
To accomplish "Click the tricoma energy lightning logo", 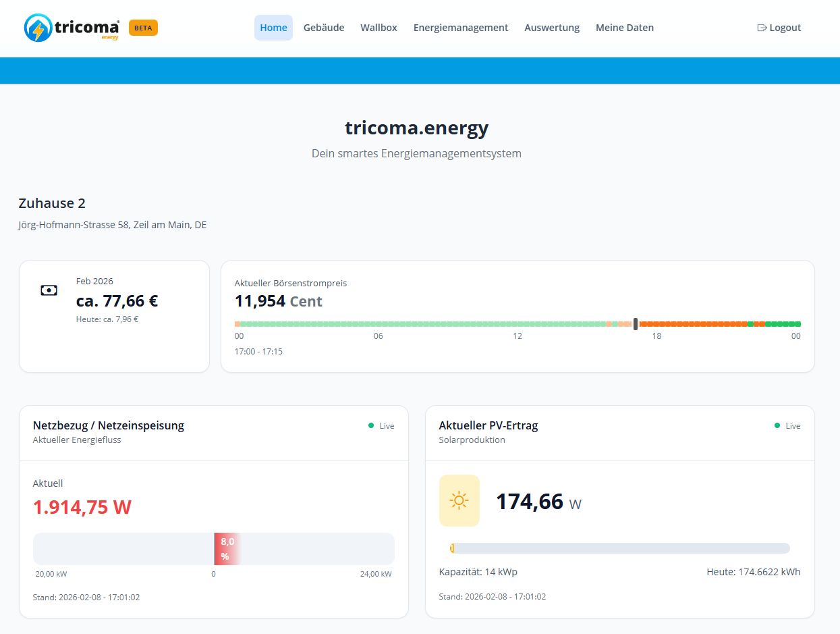I will pyautogui.click(x=38, y=28).
